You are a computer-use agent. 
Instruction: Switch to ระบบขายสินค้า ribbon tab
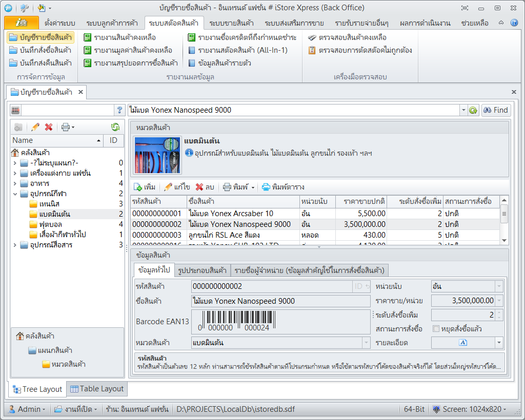click(x=231, y=23)
